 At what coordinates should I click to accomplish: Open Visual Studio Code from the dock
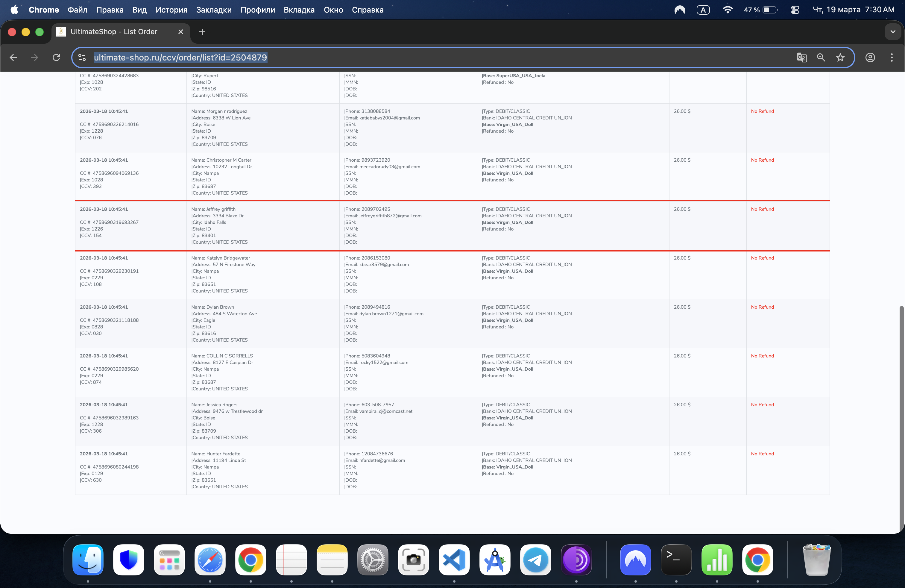click(x=454, y=560)
